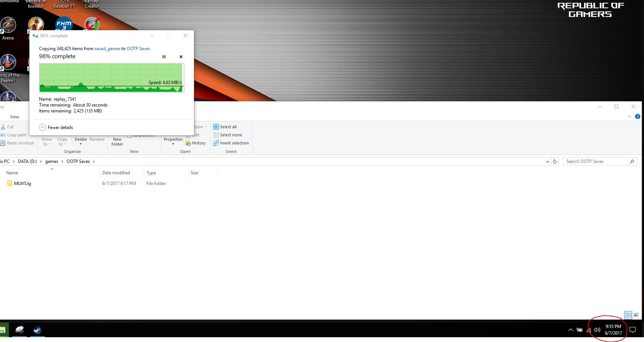Click the search magnifier icon
The height and width of the screenshot is (342, 644).
pos(632,161)
